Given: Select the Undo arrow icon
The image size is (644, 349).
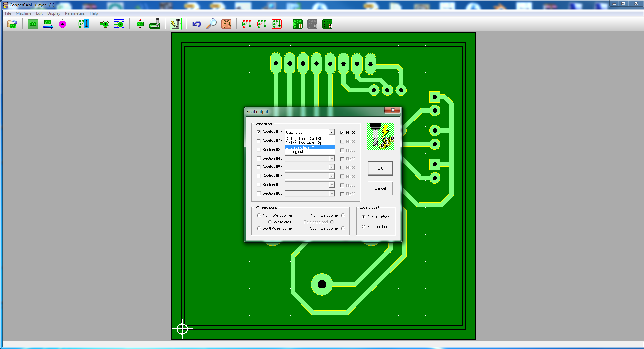Looking at the screenshot, I should 196,24.
